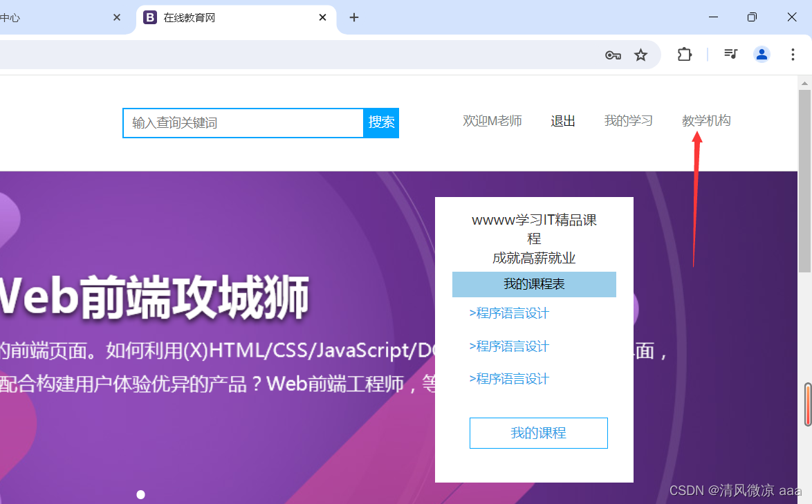Open the Extensions puzzle icon
The width and height of the screenshot is (812, 504).
[685, 55]
